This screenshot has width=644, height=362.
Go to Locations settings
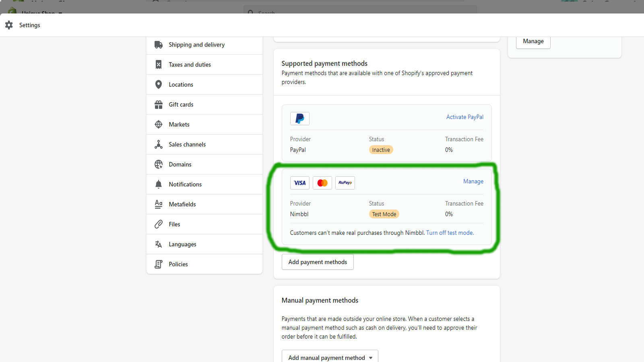tap(204, 84)
